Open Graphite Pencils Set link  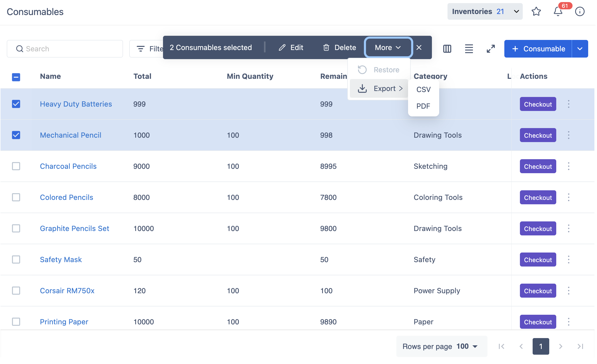74,228
